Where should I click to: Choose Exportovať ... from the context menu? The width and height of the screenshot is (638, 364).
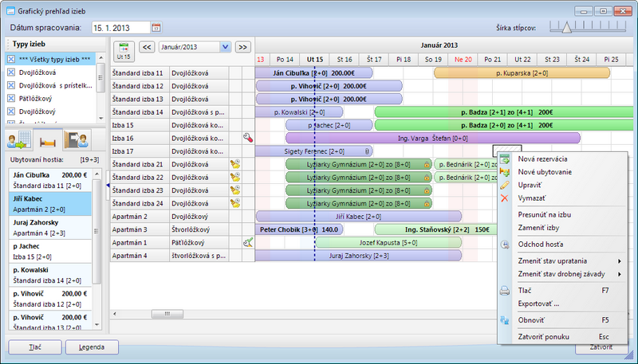(x=538, y=303)
